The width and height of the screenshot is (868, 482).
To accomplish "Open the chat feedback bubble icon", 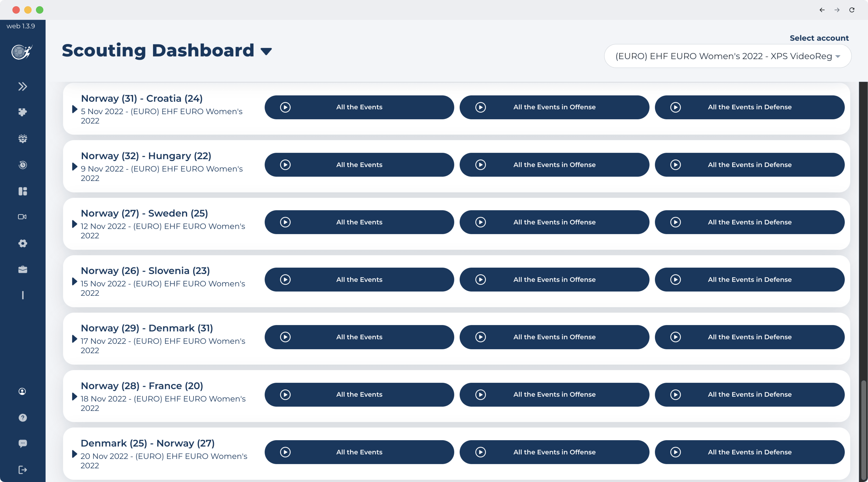I will [x=23, y=443].
